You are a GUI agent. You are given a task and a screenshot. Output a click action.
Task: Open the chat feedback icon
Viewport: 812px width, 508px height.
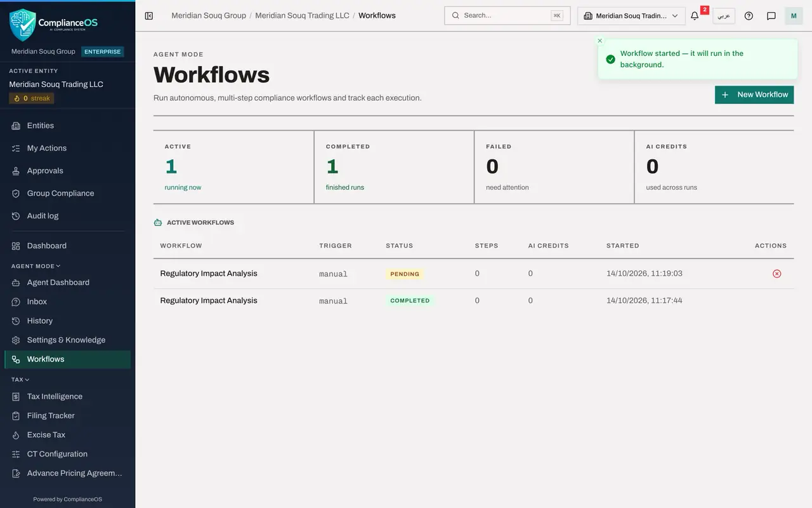[771, 16]
